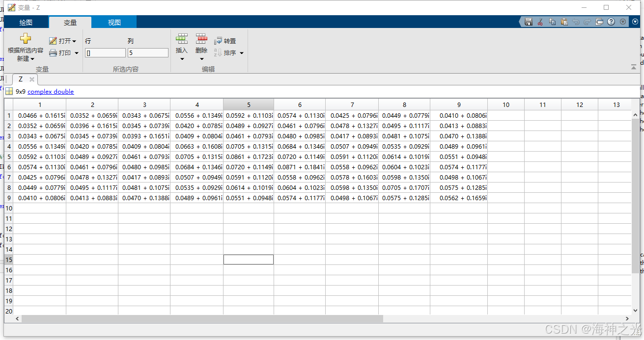Click the vertical scrollbar down arrow

(636, 312)
